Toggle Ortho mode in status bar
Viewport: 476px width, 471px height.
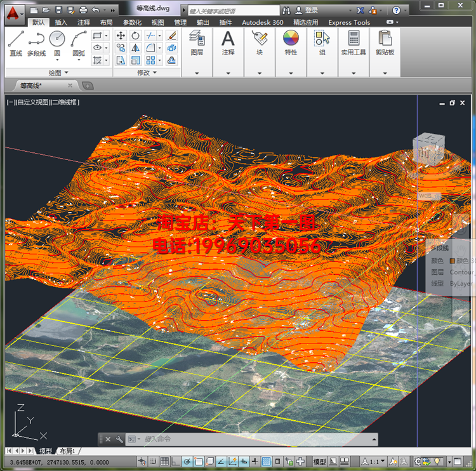click(176, 462)
